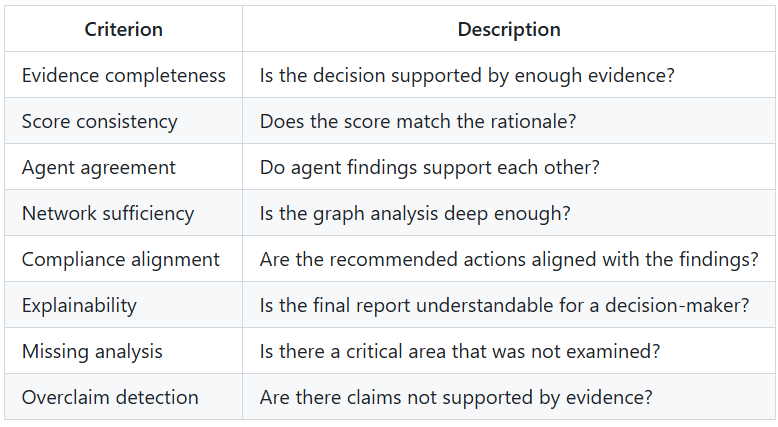Click the recommended actions aligned description

[509, 259]
